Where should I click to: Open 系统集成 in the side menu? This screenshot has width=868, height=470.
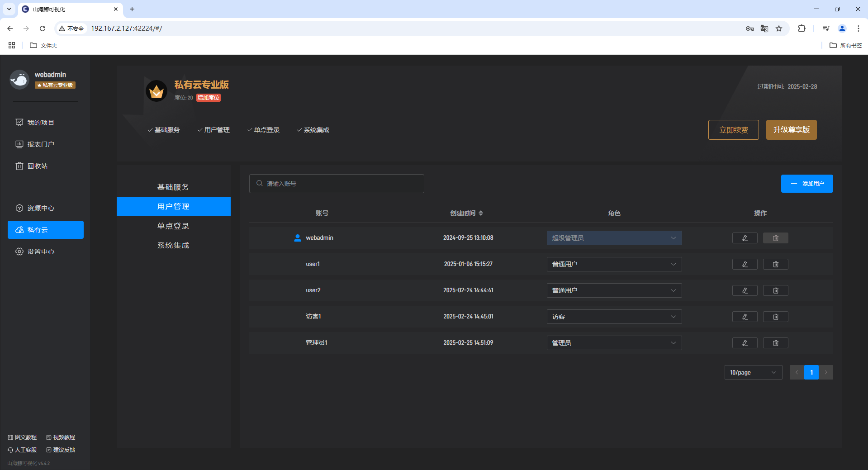click(x=173, y=245)
